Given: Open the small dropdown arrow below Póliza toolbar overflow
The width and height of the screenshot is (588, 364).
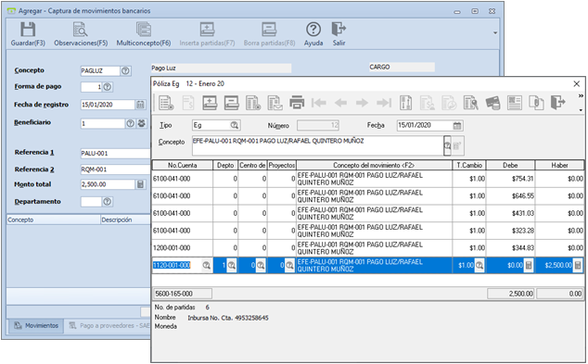Looking at the screenshot, I should point(581,110).
